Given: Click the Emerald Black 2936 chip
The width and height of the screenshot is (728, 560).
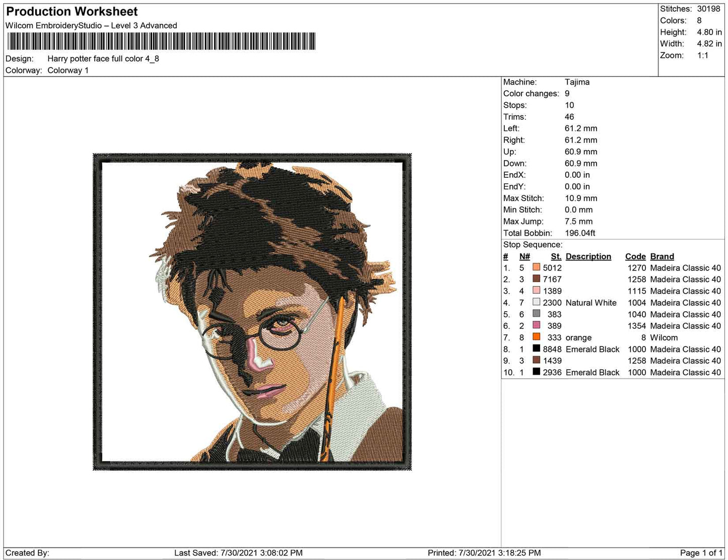Looking at the screenshot, I should coord(536,372).
